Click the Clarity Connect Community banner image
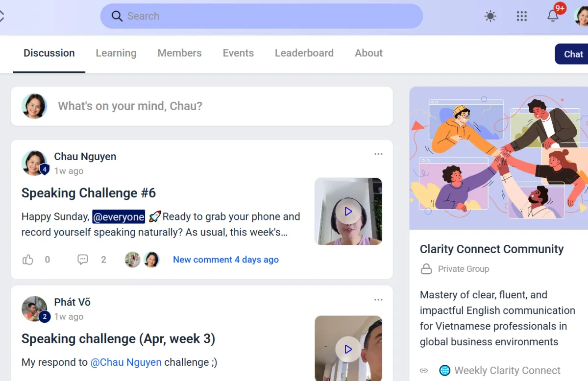This screenshot has width=588, height=381. pos(499,158)
